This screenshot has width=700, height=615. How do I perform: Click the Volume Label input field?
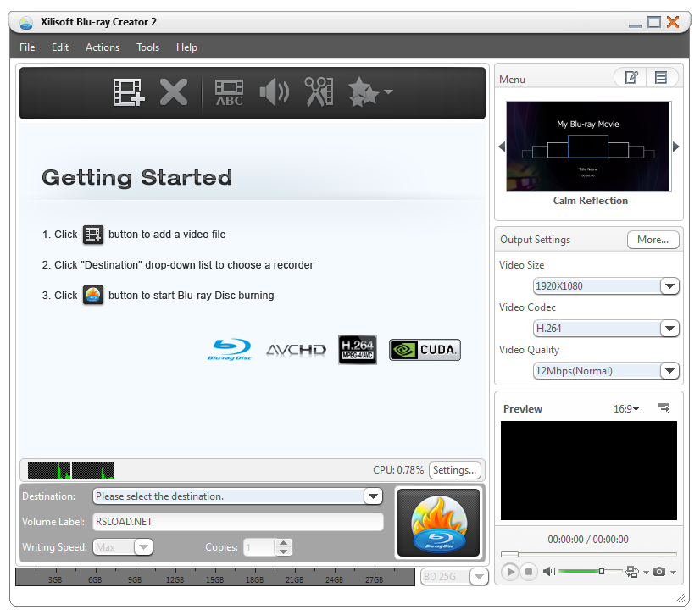coord(238,522)
